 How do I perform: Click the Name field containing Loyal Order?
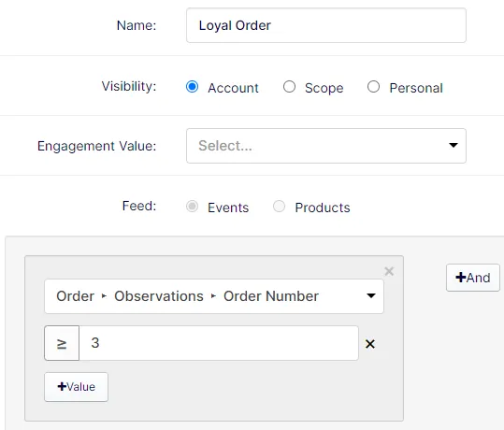point(326,25)
